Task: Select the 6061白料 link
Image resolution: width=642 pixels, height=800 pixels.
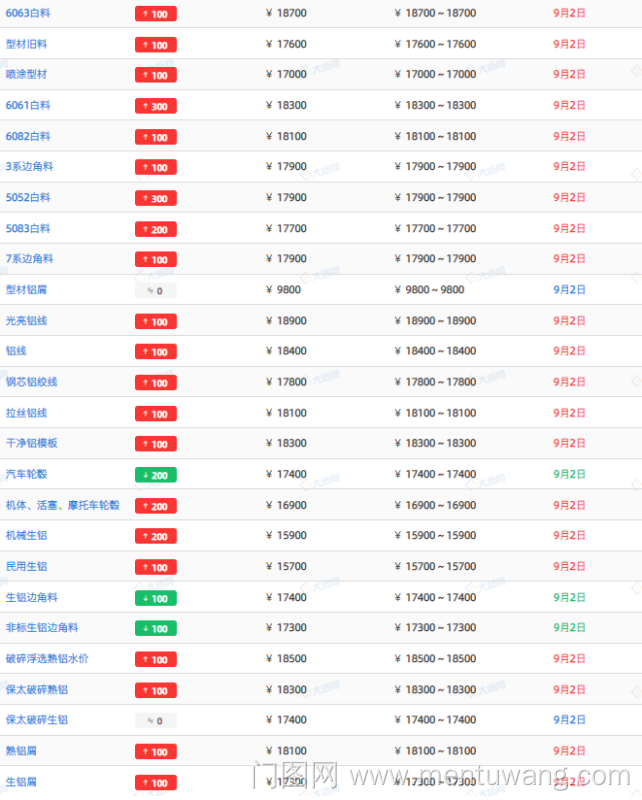Action: click(28, 105)
